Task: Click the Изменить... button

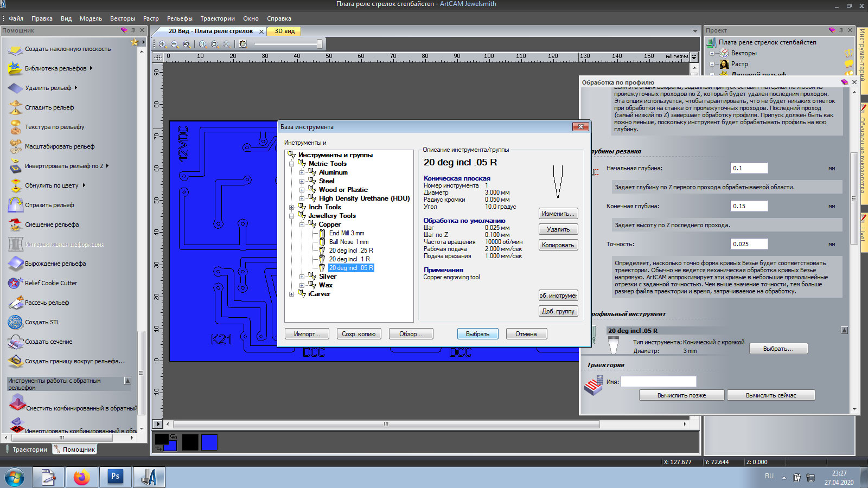Action: (x=558, y=214)
